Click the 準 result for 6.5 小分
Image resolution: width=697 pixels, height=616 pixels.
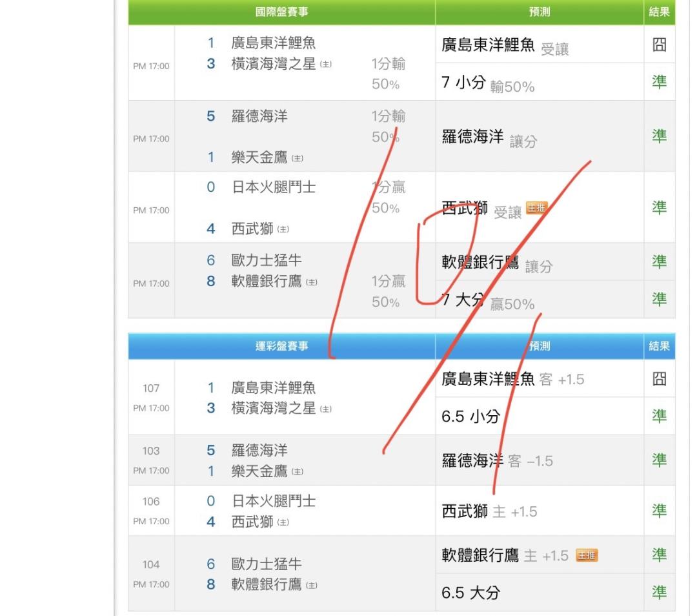[x=659, y=416]
